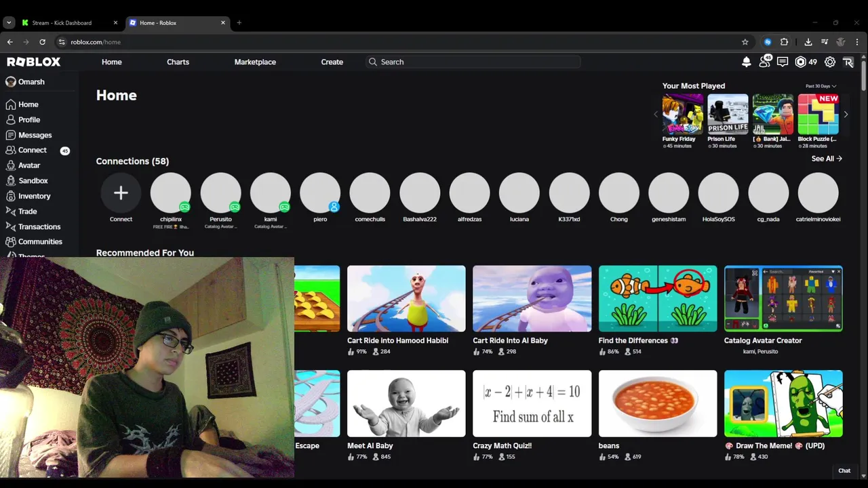
Task: Select the Charts menu item
Action: coord(178,62)
